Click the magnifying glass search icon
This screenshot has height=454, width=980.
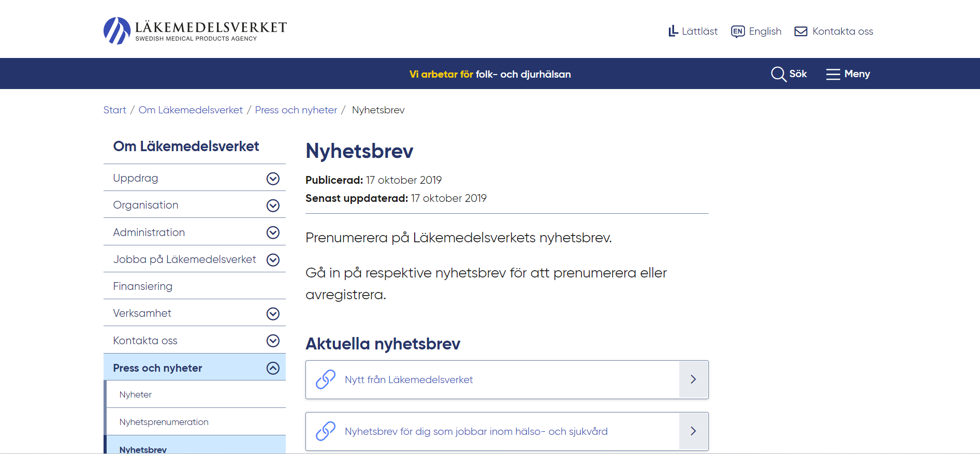(x=779, y=74)
